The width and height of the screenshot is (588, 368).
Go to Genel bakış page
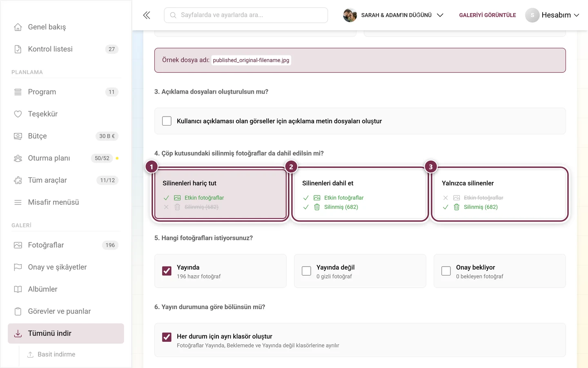66,27
